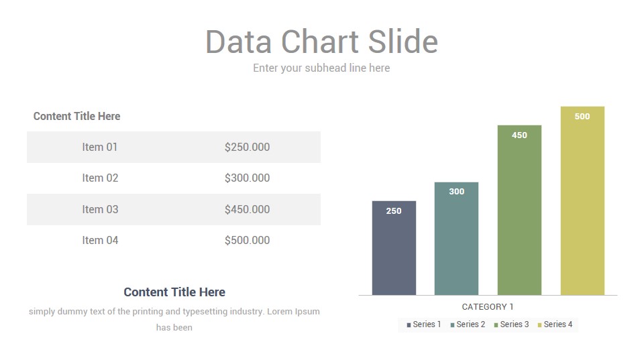Click the $250.000 value cell

(x=248, y=147)
